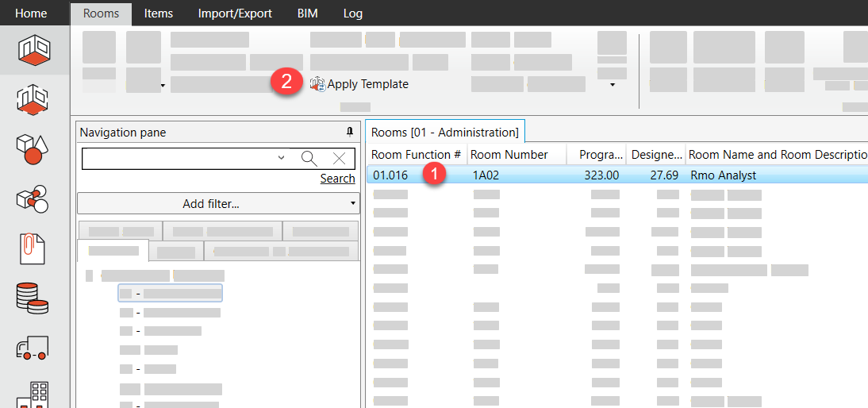Open the Import/Export tab
868x408 pixels.
235,13
